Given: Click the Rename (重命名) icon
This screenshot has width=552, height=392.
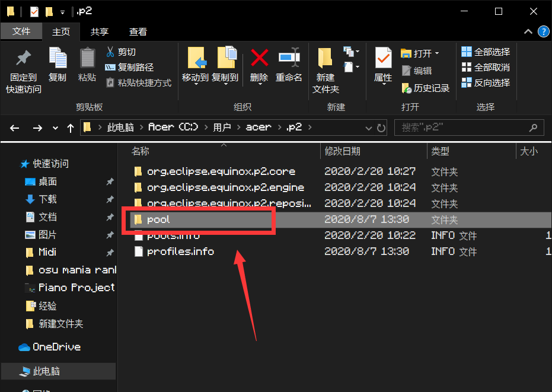Looking at the screenshot, I should tap(289, 57).
